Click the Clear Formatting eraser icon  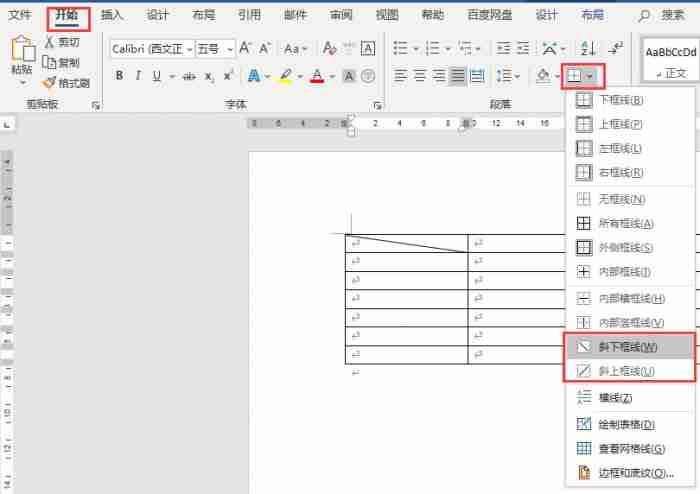(x=329, y=48)
